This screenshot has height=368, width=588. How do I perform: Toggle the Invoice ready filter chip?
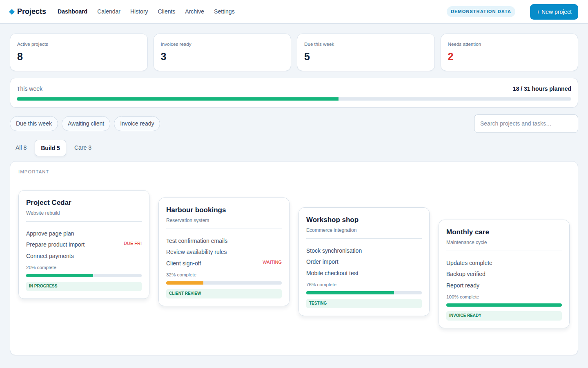click(x=137, y=123)
